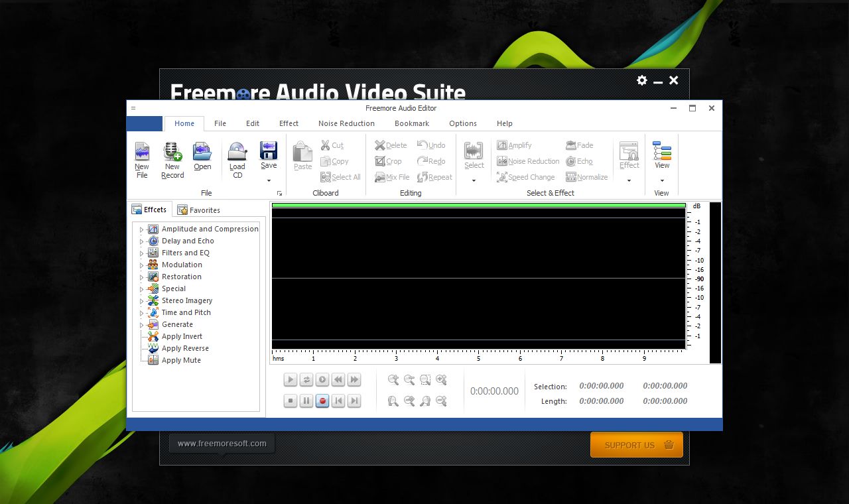Open the View dropdown arrow
This screenshot has height=504, width=849.
[662, 181]
